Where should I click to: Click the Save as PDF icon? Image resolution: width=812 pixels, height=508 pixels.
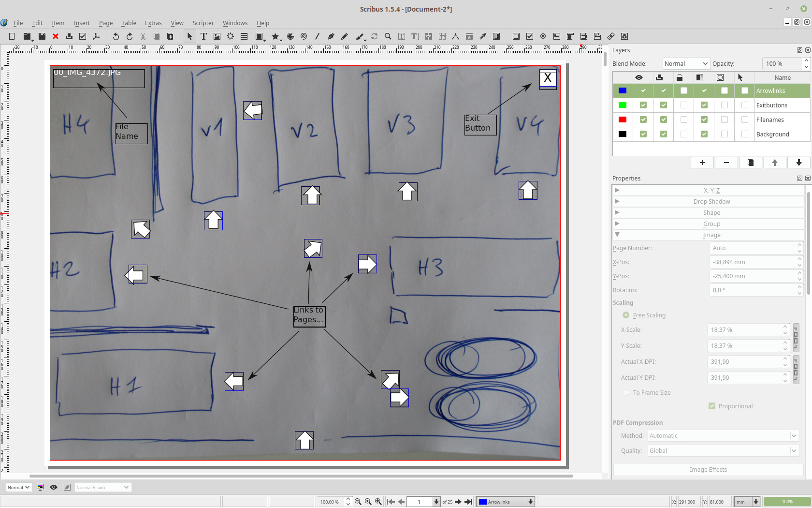point(96,36)
